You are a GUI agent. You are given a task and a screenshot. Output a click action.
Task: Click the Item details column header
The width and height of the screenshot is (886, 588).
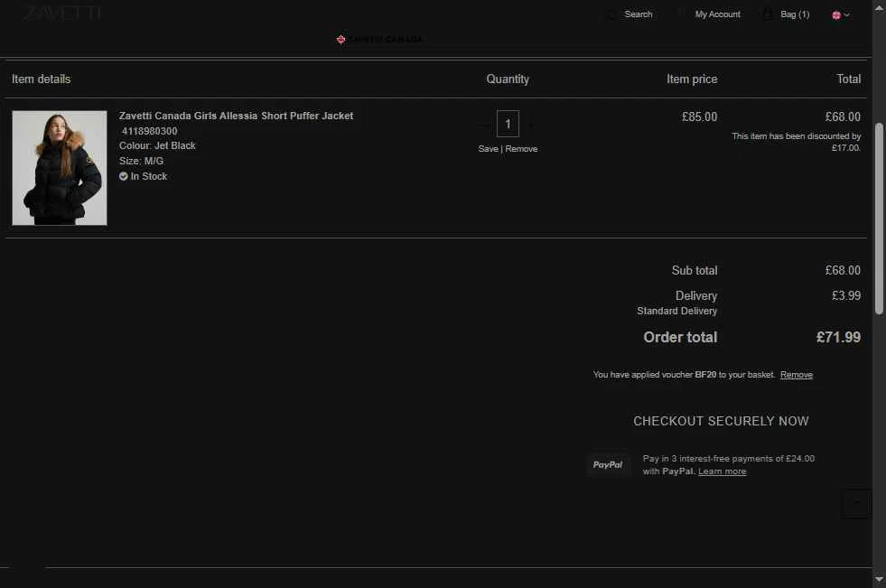pyautogui.click(x=42, y=79)
